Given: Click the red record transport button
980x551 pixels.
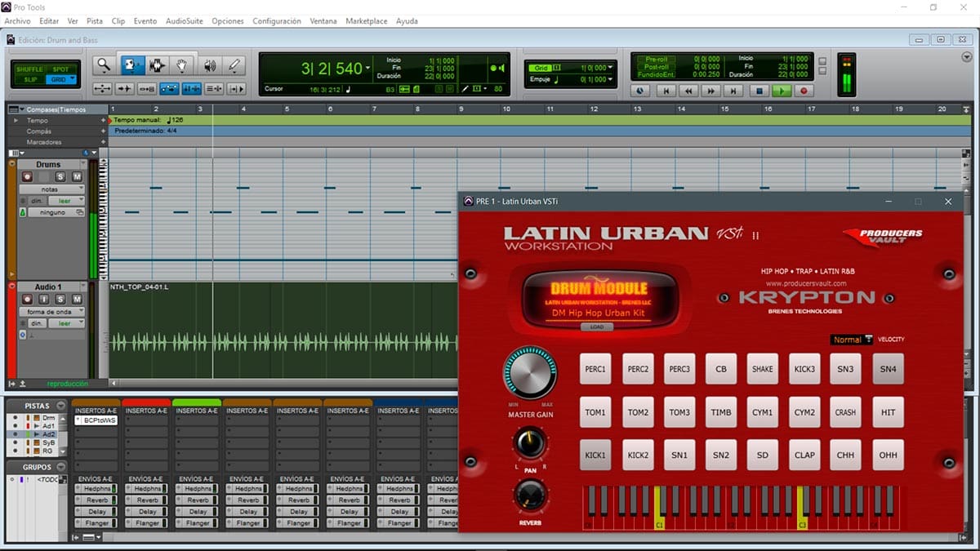Looking at the screenshot, I should coord(804,91).
